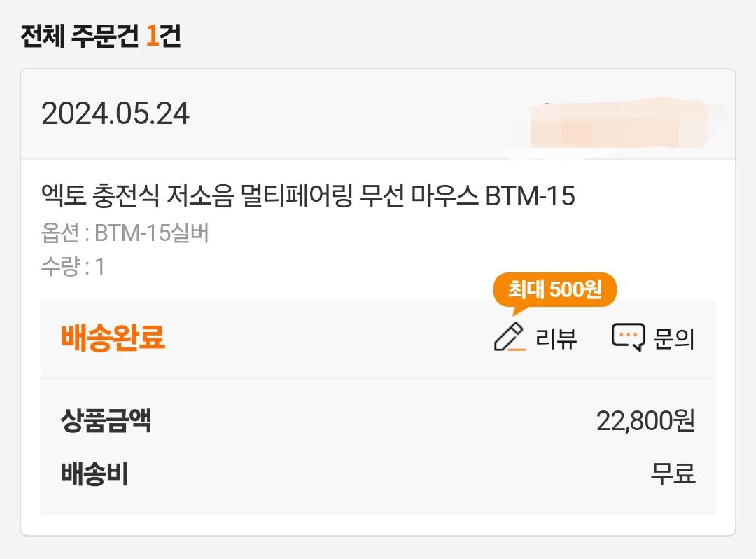This screenshot has width=756, height=559.
Task: Click the 문의 text to ask a question
Action: [674, 338]
